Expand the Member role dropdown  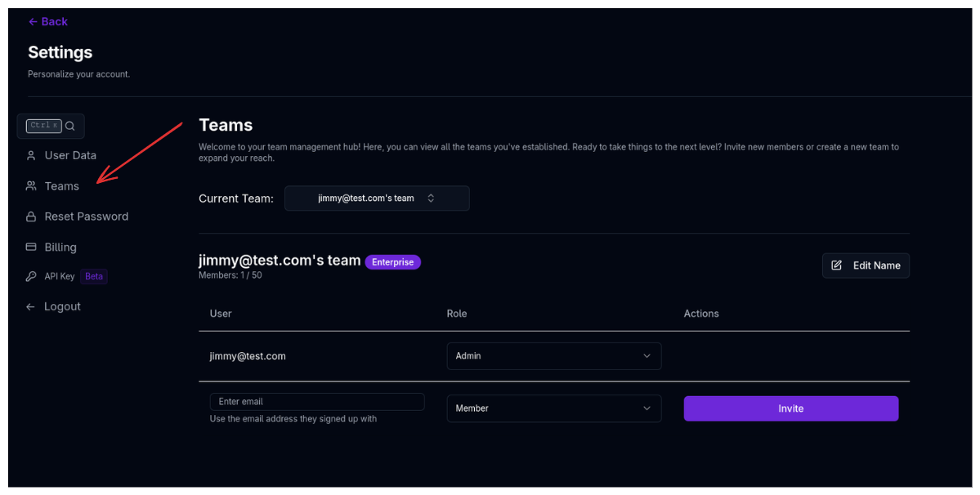click(x=553, y=408)
